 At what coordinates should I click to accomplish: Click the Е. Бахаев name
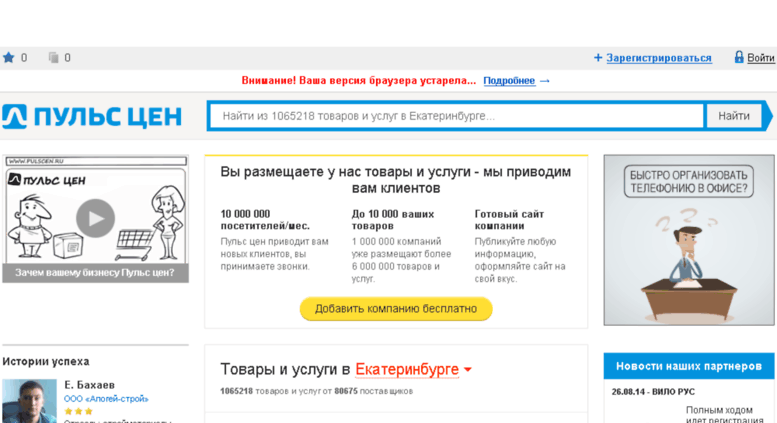(89, 385)
